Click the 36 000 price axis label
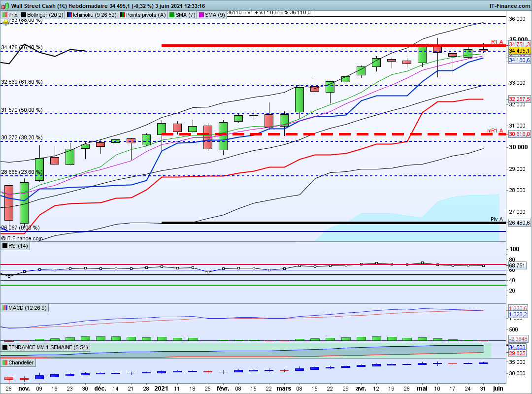This screenshot has width=532, height=394. pyautogui.click(x=517, y=19)
